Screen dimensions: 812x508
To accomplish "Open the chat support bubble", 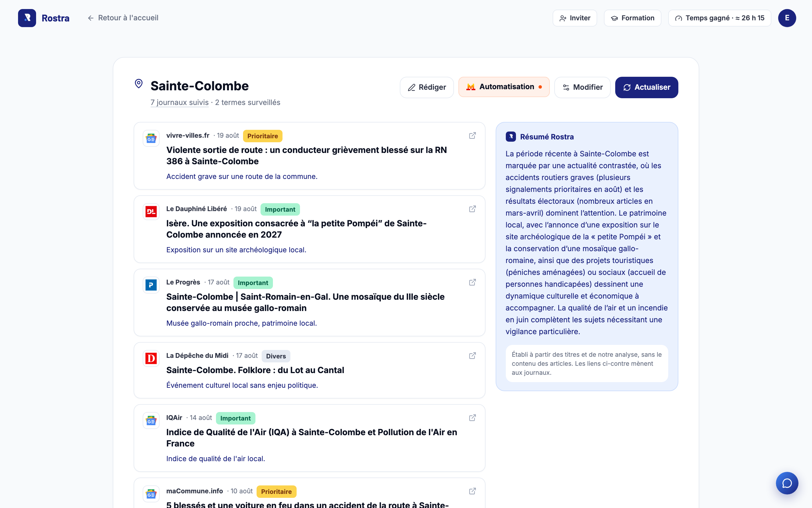I will (787, 483).
